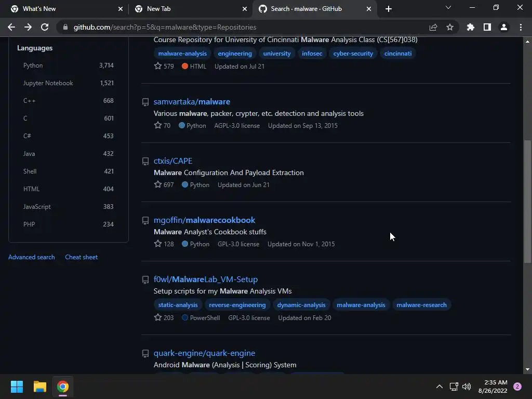Filter results by JavaScript language
The width and height of the screenshot is (532, 399).
[x=68, y=207]
